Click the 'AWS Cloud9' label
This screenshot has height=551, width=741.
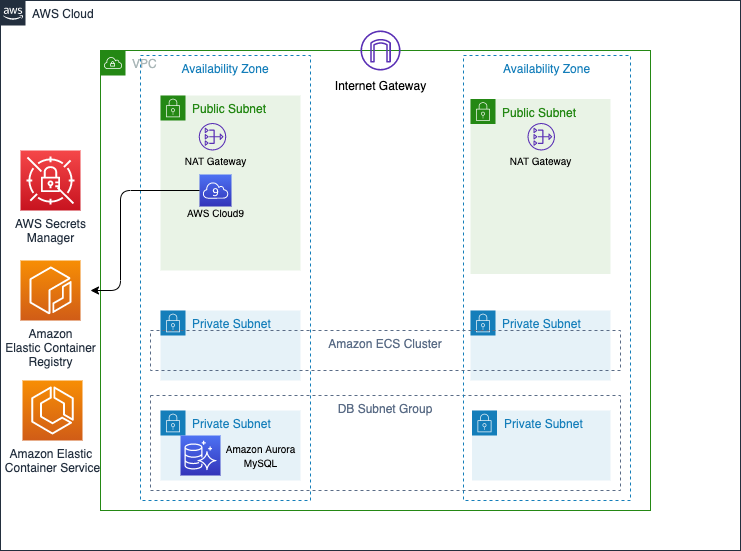tap(215, 214)
